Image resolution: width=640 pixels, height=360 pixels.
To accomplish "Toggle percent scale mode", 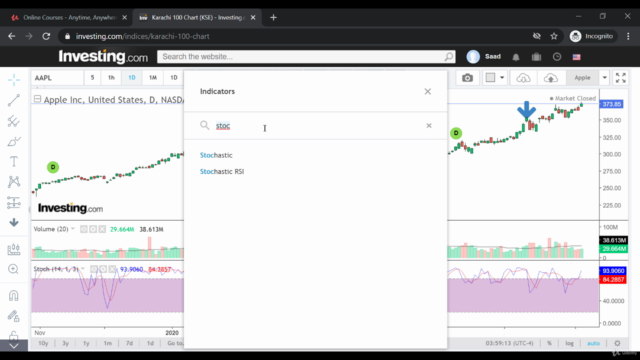I will click(x=549, y=343).
